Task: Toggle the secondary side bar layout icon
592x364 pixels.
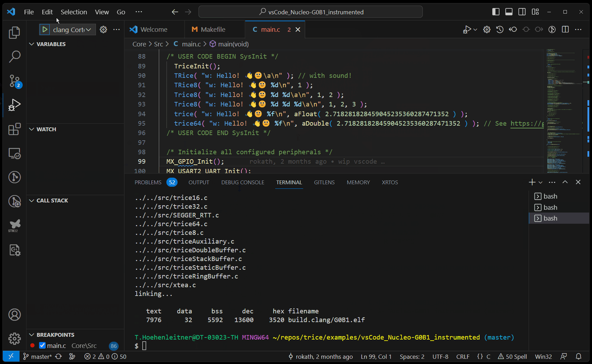Action: (x=522, y=12)
